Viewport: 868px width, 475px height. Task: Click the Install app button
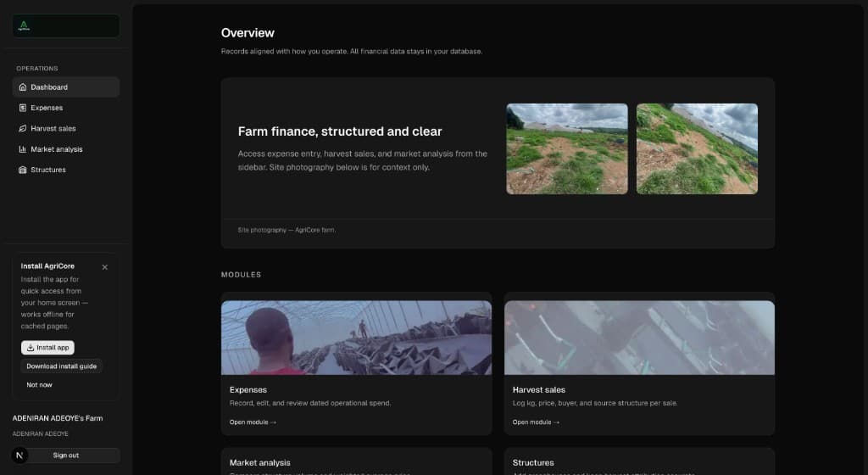[x=47, y=348]
